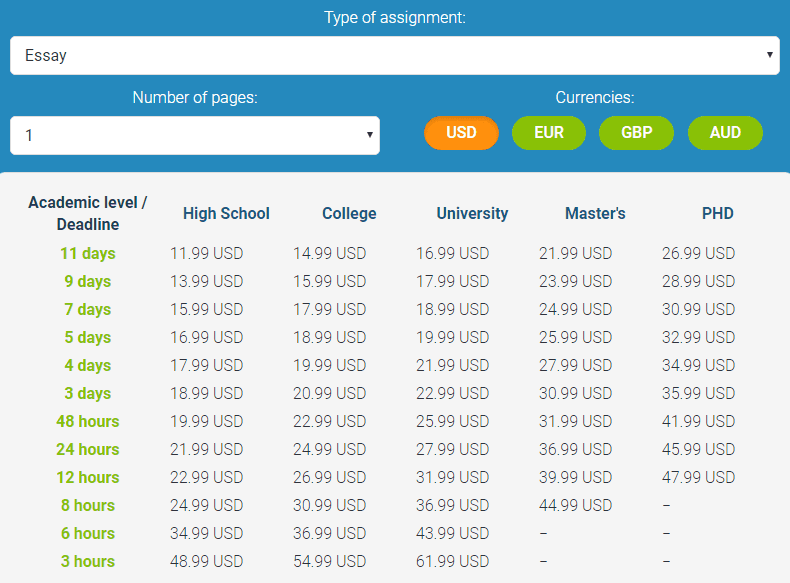Switch currency to EUR

coord(549,133)
